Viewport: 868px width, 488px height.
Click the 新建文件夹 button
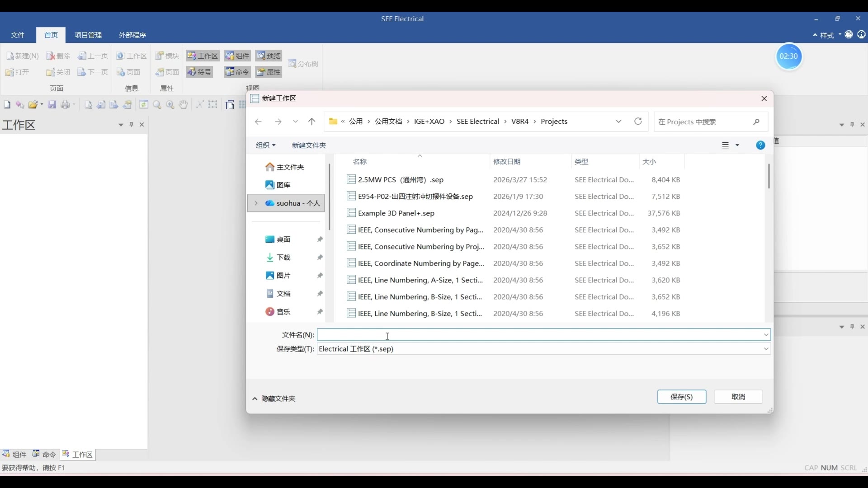(x=309, y=145)
